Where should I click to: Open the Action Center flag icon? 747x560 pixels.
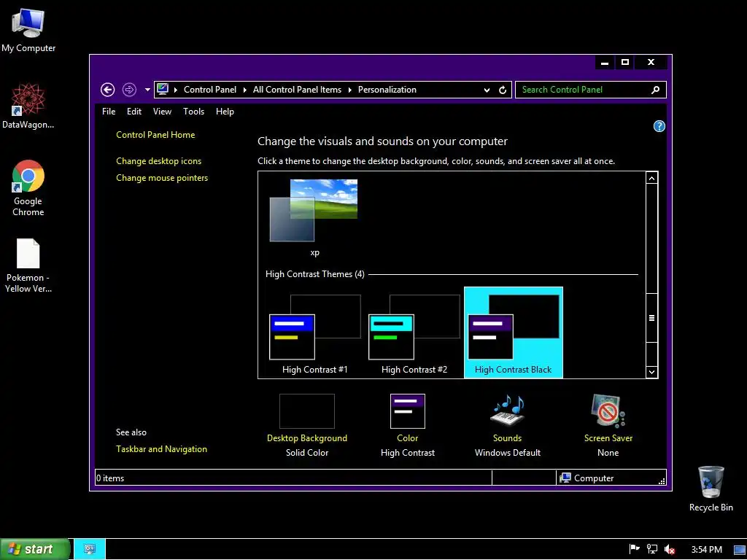click(634, 549)
